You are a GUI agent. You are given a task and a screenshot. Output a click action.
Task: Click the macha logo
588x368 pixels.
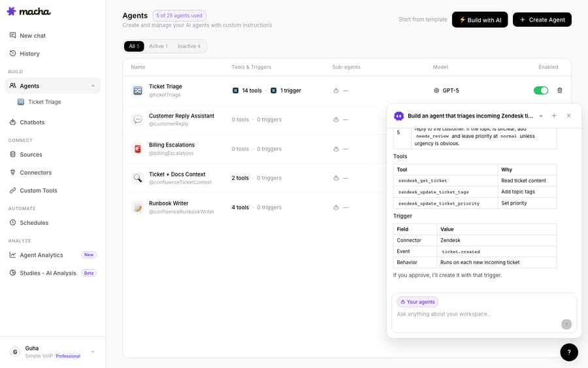pyautogui.click(x=29, y=12)
